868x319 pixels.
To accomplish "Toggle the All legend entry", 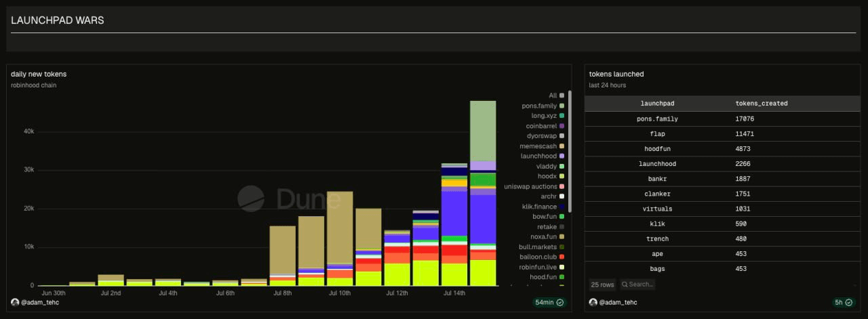I will tap(557, 95).
